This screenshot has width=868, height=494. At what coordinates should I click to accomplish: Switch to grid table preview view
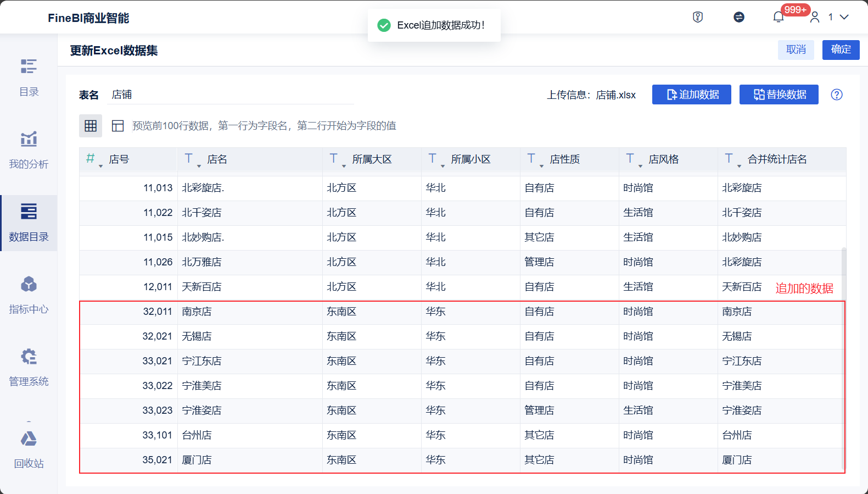[91, 126]
